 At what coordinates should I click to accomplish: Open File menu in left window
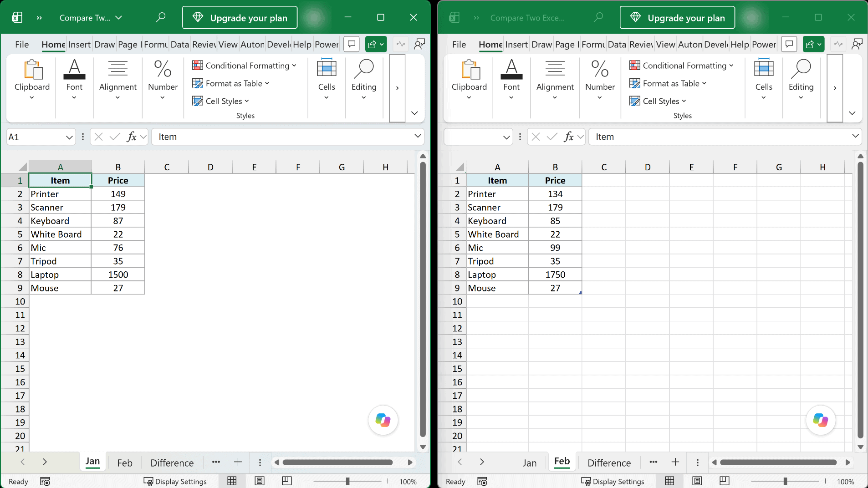(22, 44)
